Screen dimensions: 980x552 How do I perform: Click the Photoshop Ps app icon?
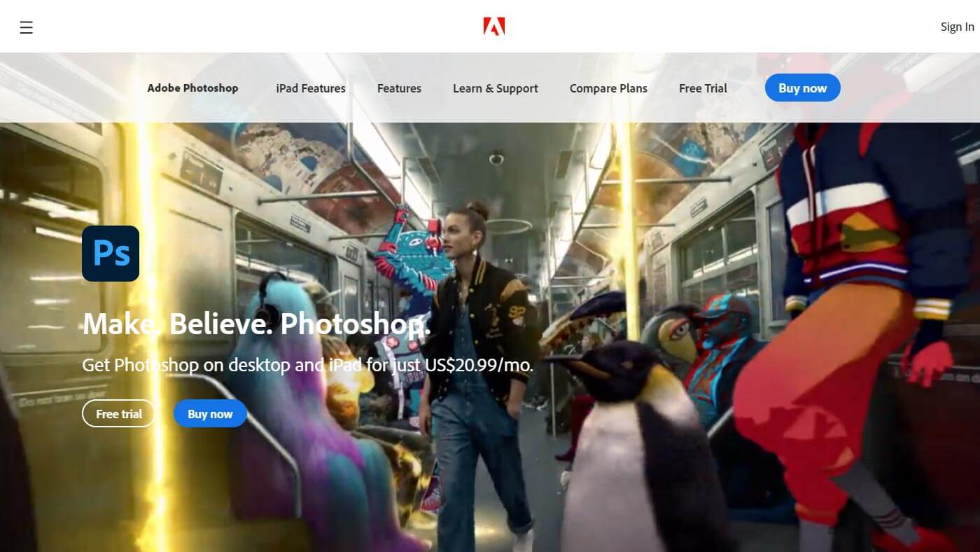[x=111, y=254]
